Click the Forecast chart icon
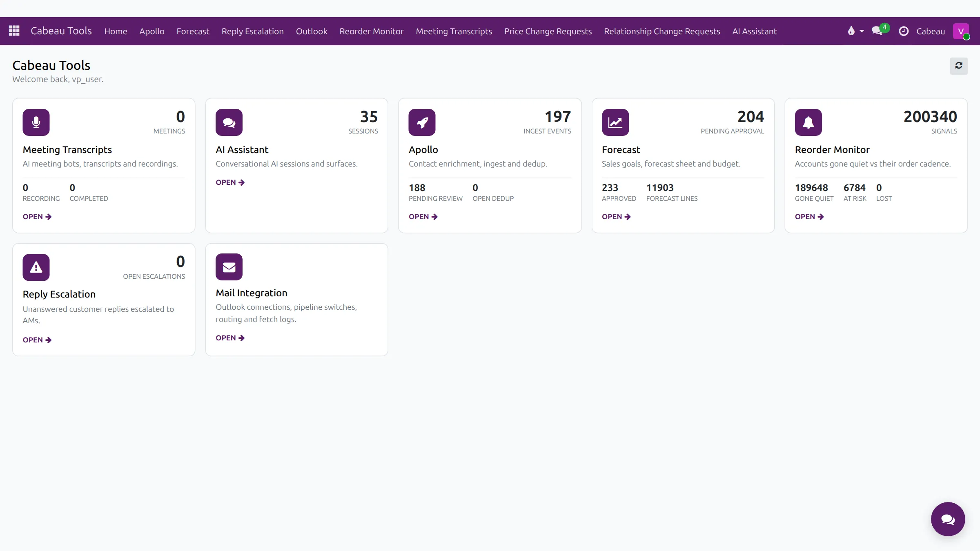Screen dimensions: 980x551 pyautogui.click(x=615, y=122)
